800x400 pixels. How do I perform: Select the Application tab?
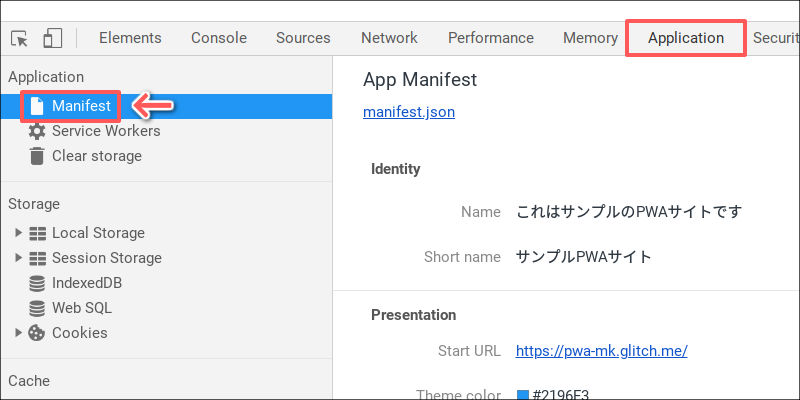685,38
